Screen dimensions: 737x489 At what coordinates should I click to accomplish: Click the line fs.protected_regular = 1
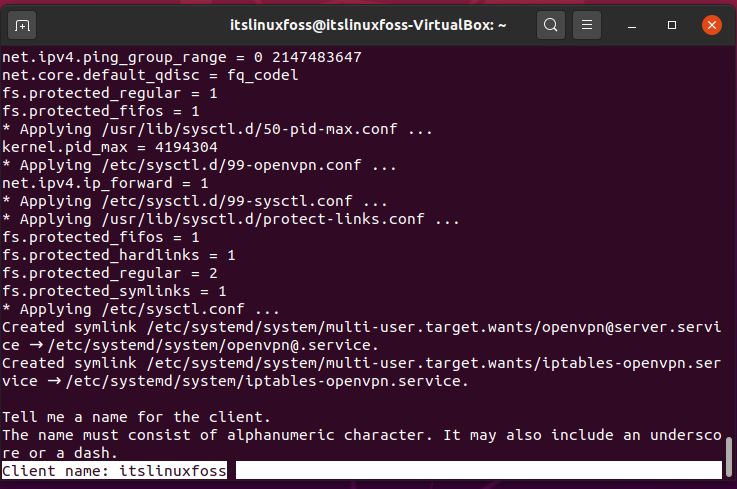coord(110,94)
